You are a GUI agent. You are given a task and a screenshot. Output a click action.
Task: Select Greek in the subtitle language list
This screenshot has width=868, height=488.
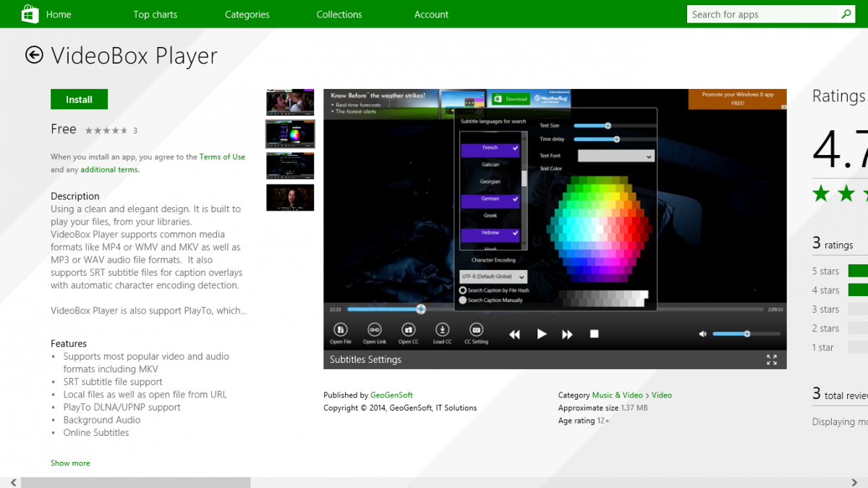click(490, 216)
